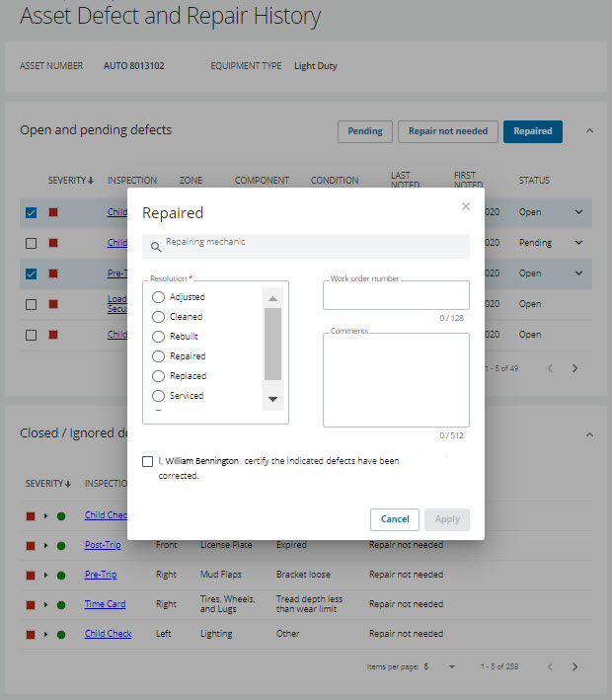Go to previous page of open defects

[x=550, y=368]
